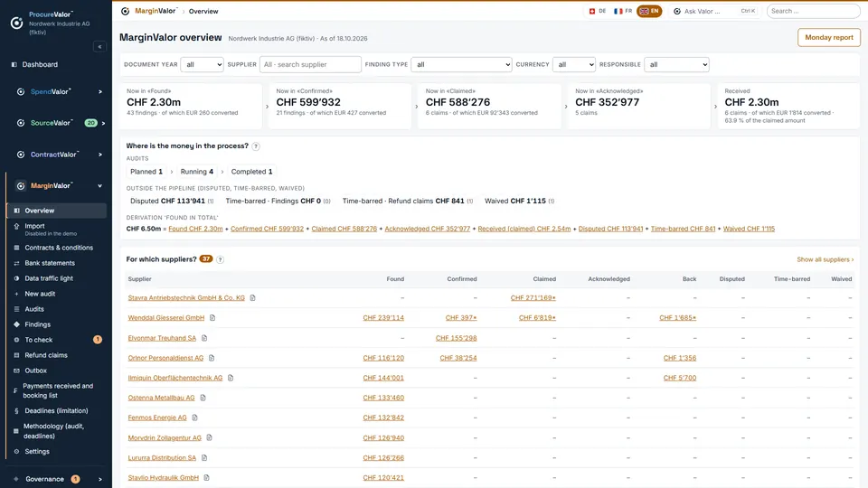Open CHF 155'298 confirmed amount
868x488 pixels.
pyautogui.click(x=456, y=338)
